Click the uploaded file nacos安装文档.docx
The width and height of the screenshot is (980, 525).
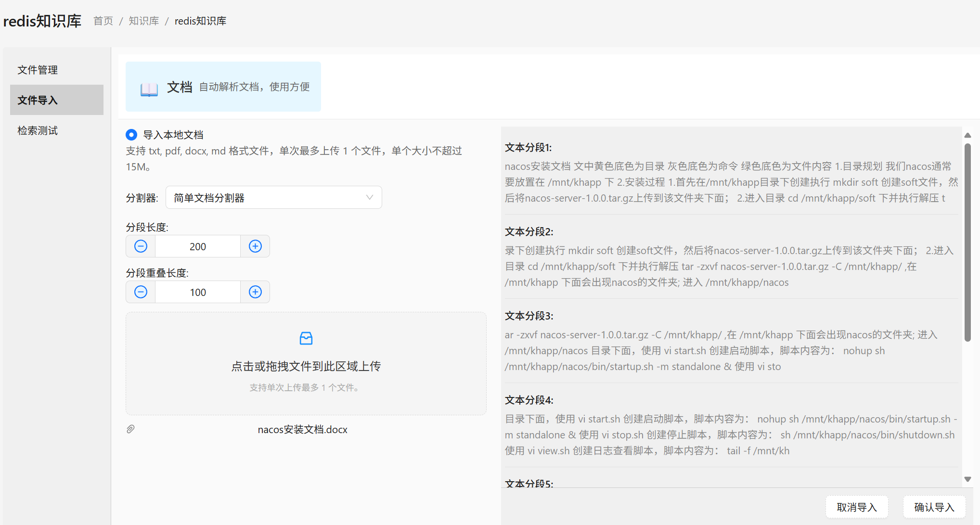[x=302, y=429]
